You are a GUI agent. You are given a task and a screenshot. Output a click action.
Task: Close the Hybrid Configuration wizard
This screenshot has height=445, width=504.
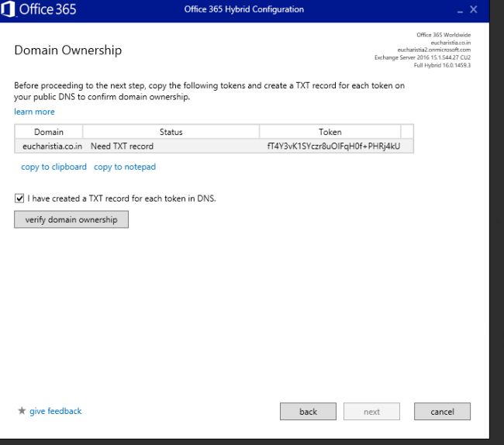[x=474, y=9]
